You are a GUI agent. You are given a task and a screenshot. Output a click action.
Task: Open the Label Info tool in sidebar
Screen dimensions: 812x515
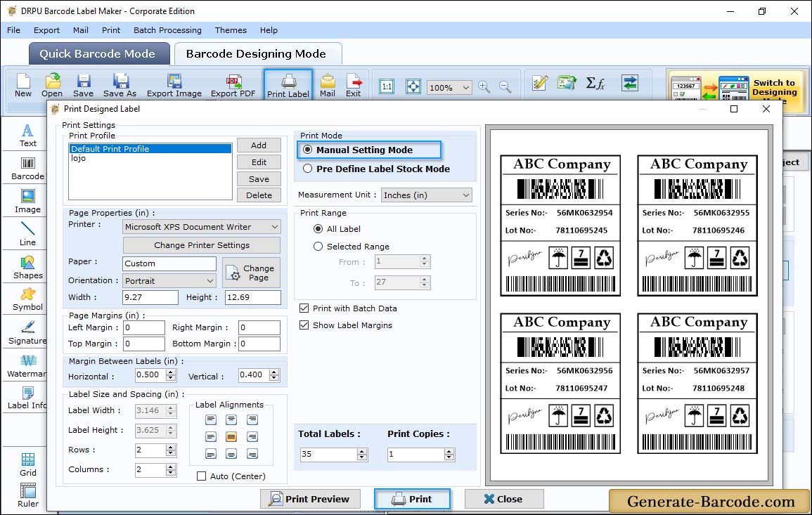click(x=28, y=398)
